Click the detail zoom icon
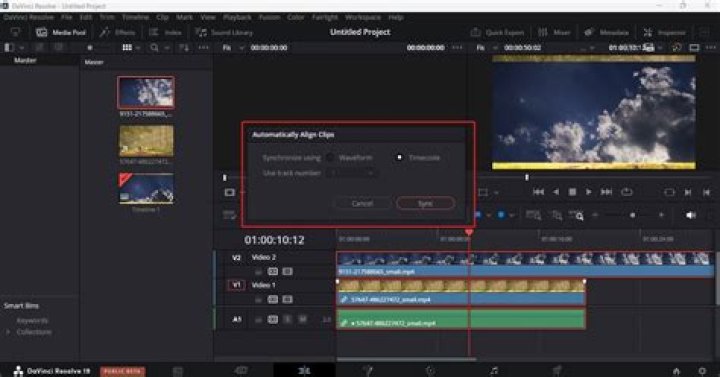This screenshot has height=377, width=720. point(557,215)
